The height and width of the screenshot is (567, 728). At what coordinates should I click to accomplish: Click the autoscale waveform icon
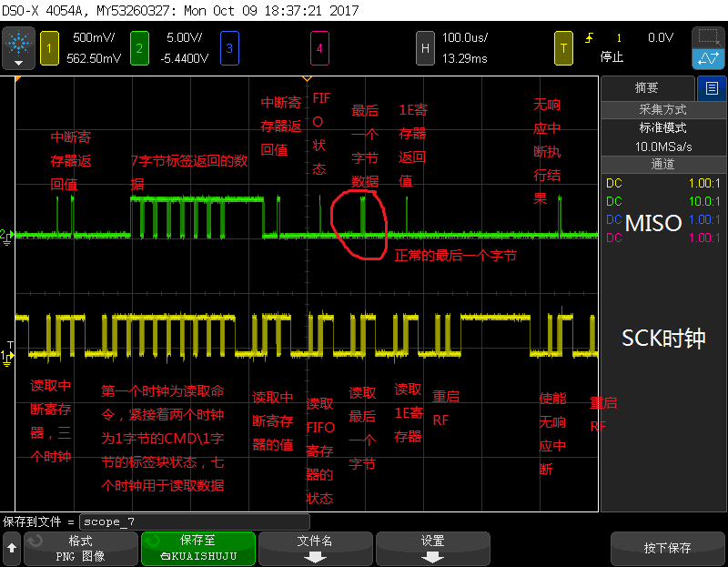(x=708, y=59)
